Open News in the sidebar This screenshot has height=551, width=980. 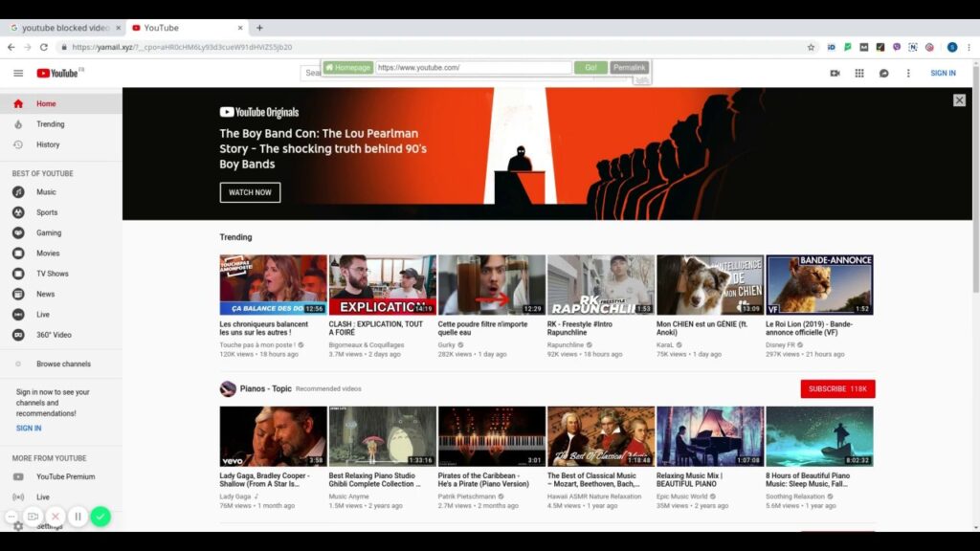point(61,294)
